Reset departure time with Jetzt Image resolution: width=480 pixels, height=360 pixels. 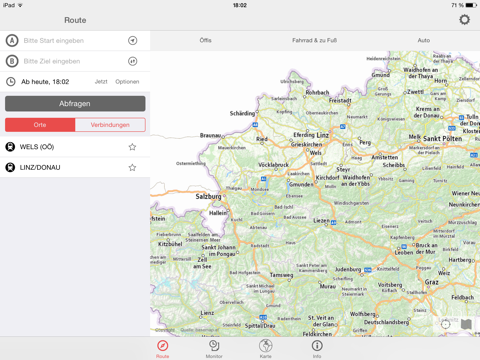[101, 82]
